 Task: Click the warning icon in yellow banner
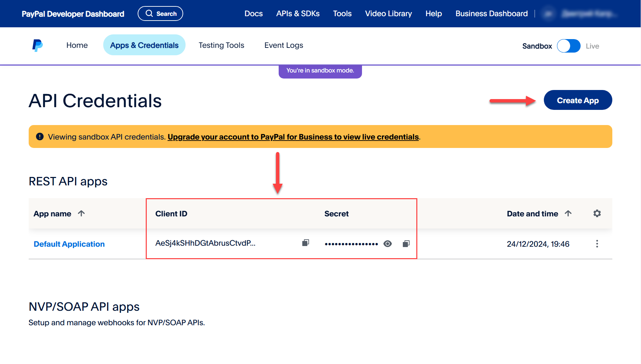pos(40,136)
